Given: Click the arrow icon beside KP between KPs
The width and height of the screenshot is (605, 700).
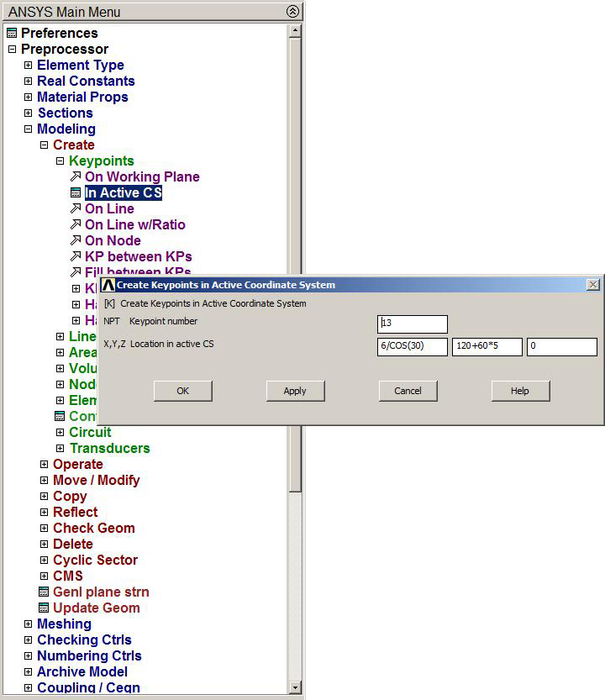Looking at the screenshot, I should tap(76, 257).
